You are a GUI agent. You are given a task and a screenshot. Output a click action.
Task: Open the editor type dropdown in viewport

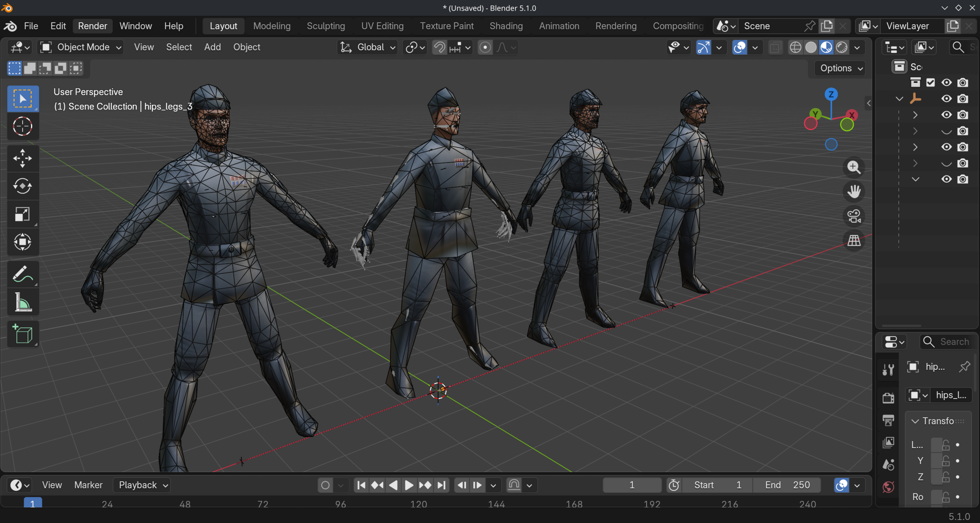[x=20, y=47]
